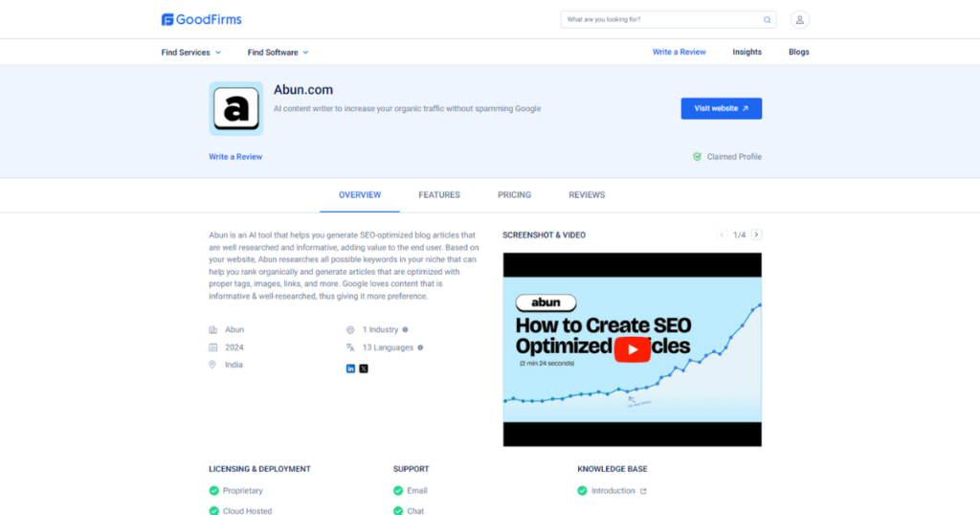
Task: Click the 'Proprietary' licensing entry
Action: coord(242,491)
